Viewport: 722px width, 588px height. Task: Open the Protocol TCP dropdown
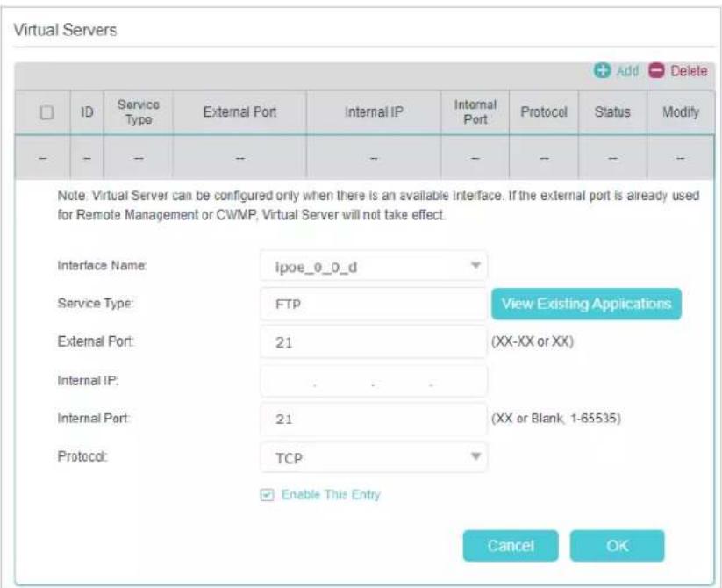tap(374, 457)
